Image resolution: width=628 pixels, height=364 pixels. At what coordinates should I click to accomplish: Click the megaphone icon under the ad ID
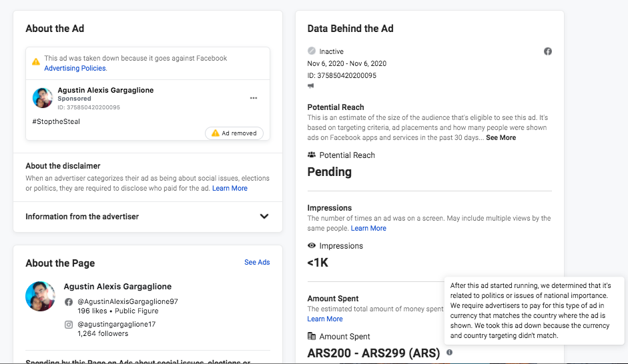tap(311, 86)
